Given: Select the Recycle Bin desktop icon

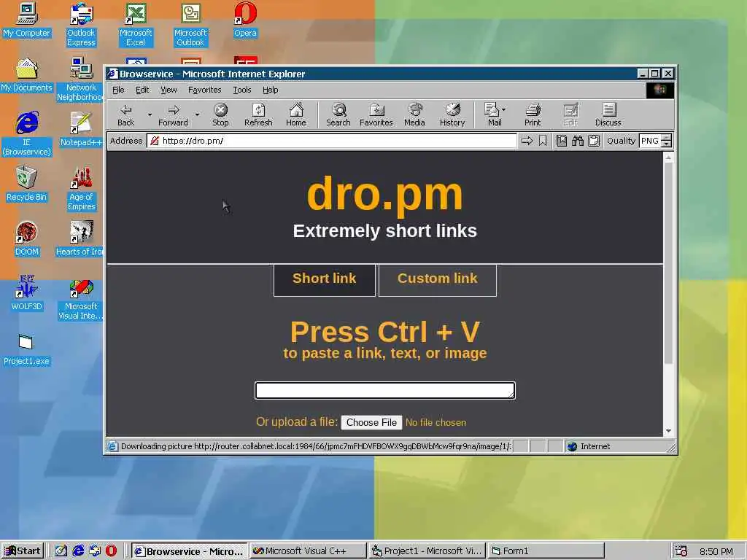Looking at the screenshot, I should (x=27, y=184).
